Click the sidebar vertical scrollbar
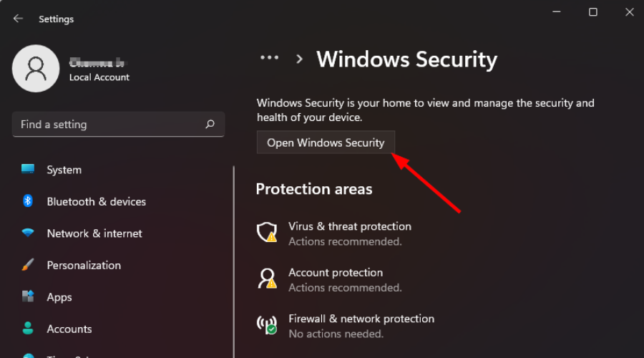The image size is (644, 358). click(x=234, y=258)
